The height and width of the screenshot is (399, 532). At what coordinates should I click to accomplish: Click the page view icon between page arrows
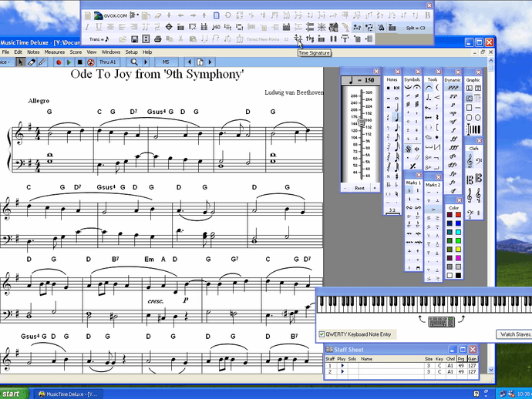[x=200, y=62]
